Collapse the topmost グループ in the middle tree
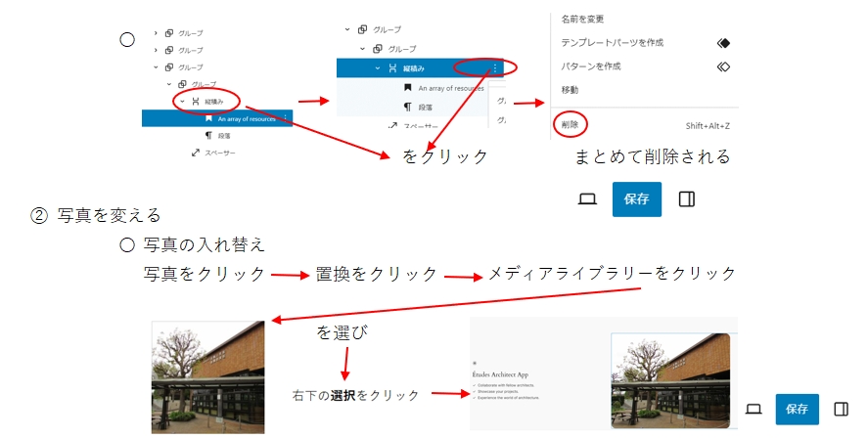This screenshot has height=438, width=868. point(347,29)
